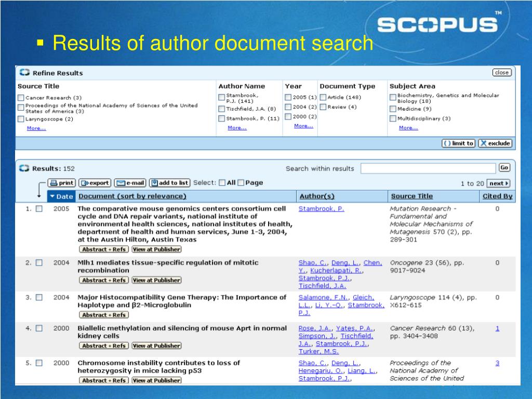Image resolution: width=532 pixels, height=399 pixels.
Task: Tick the Select All checkbox
Action: [x=222, y=183]
